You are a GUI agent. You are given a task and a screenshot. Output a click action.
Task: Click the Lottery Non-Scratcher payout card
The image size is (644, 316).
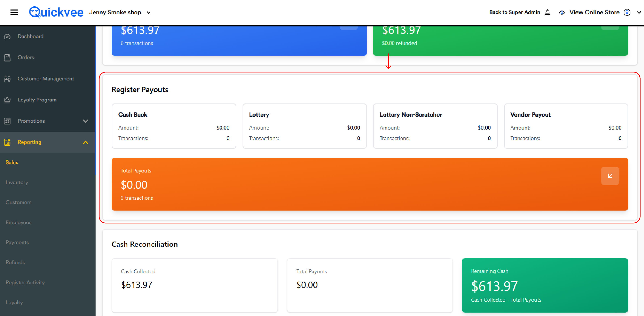click(435, 126)
